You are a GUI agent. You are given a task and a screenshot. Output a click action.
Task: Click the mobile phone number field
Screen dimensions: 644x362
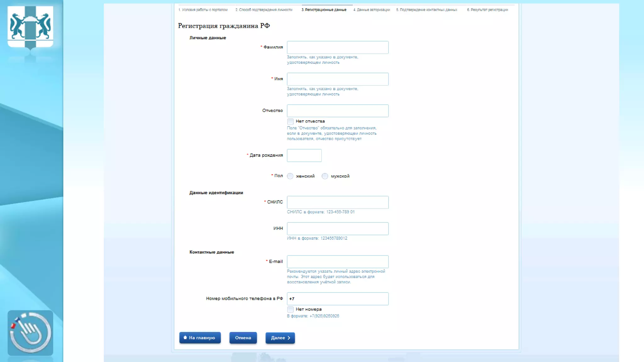tap(337, 299)
